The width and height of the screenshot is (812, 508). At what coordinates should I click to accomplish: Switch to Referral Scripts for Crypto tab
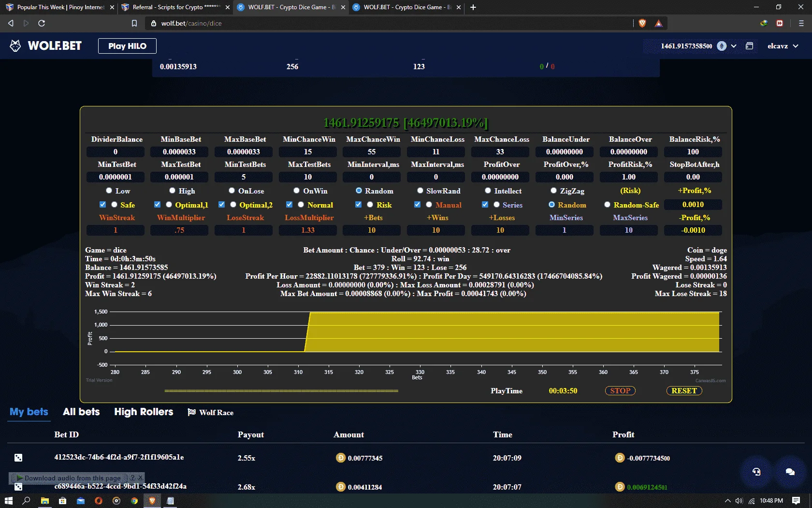click(x=175, y=7)
